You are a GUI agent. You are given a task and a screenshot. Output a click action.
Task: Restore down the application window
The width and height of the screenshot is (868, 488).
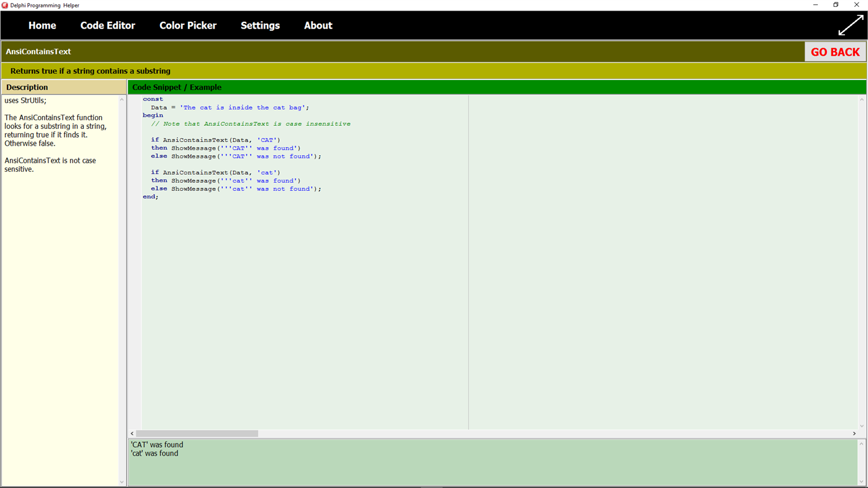pos(836,5)
